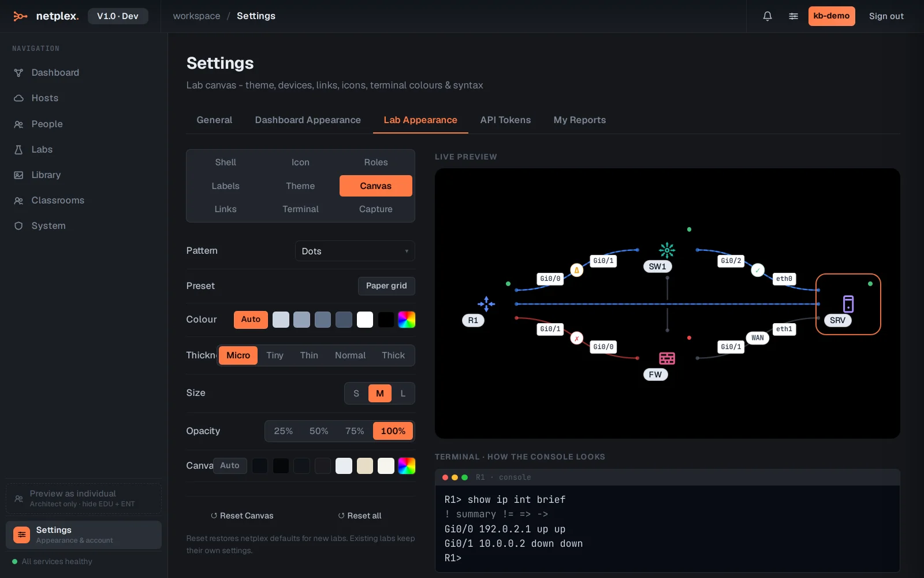Click the yellow terminal window dot
This screenshot has height=578, width=924.
[x=455, y=477]
